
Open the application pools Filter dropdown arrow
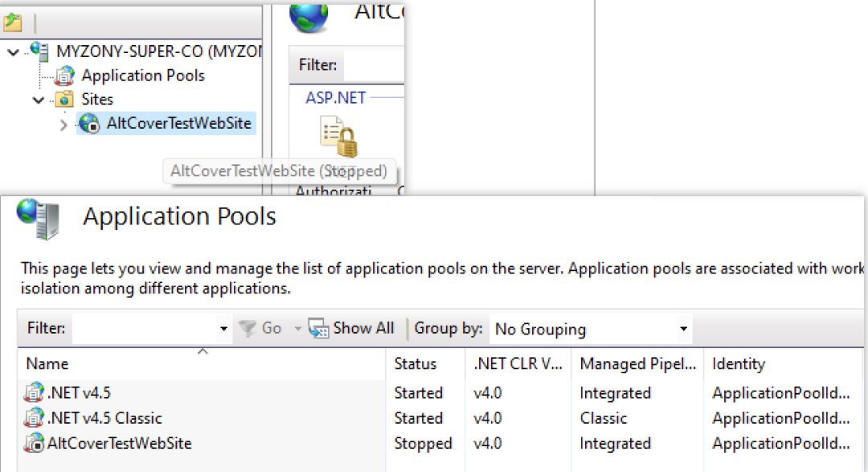(x=223, y=329)
